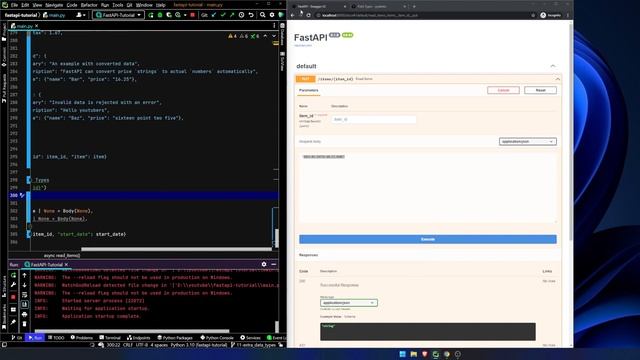Open the editor tab's three-dot options menu
The width and height of the screenshot is (640, 360).
click(x=274, y=26)
